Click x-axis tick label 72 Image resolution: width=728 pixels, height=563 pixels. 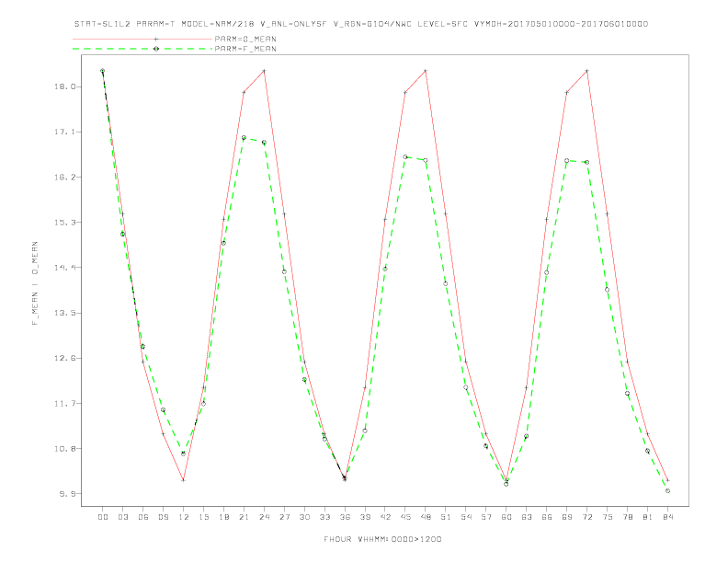pos(587,517)
